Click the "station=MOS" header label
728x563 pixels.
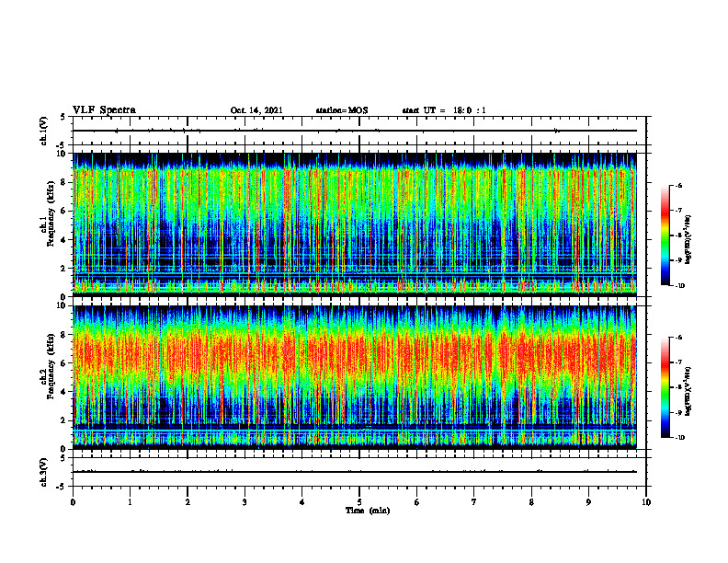click(x=342, y=110)
